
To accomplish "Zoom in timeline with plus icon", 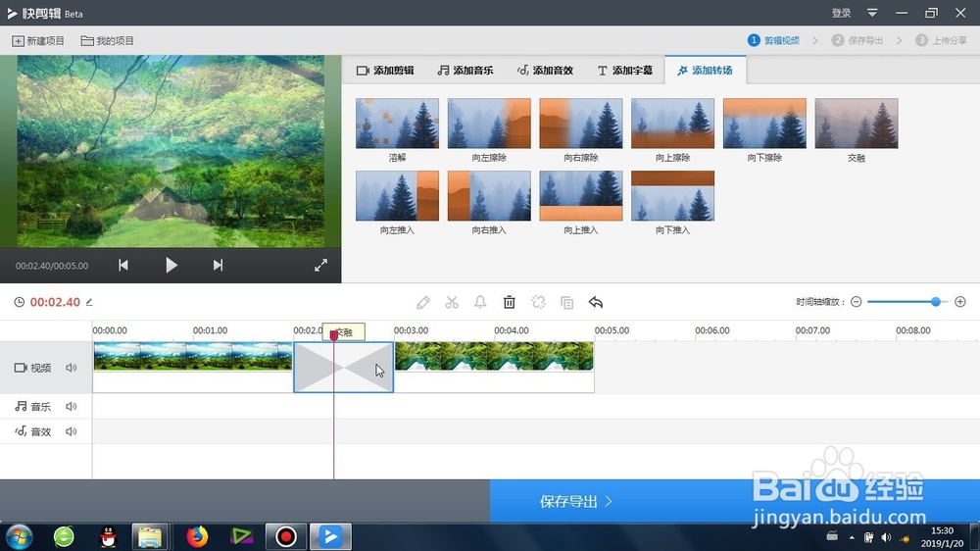I will (960, 302).
